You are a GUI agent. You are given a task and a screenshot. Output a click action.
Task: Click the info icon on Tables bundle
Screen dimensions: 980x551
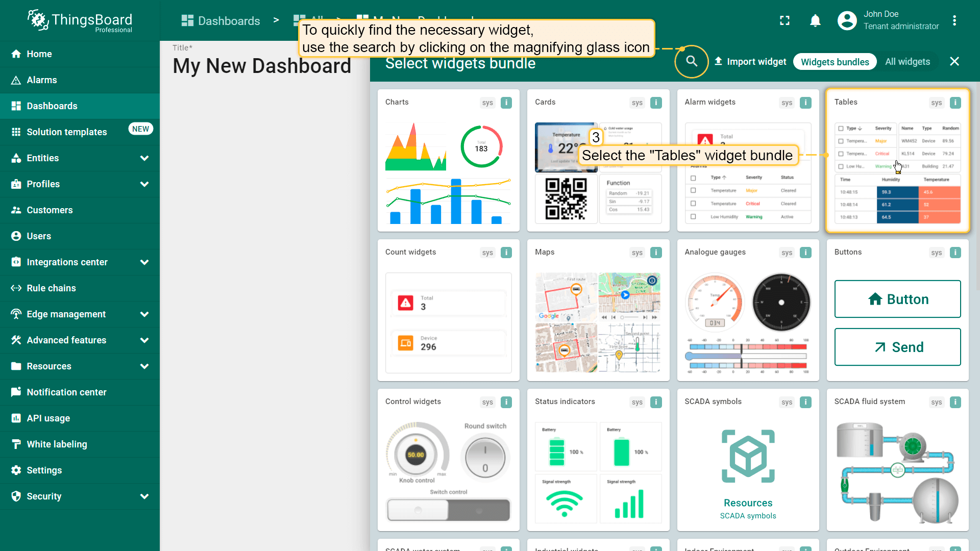coord(955,103)
